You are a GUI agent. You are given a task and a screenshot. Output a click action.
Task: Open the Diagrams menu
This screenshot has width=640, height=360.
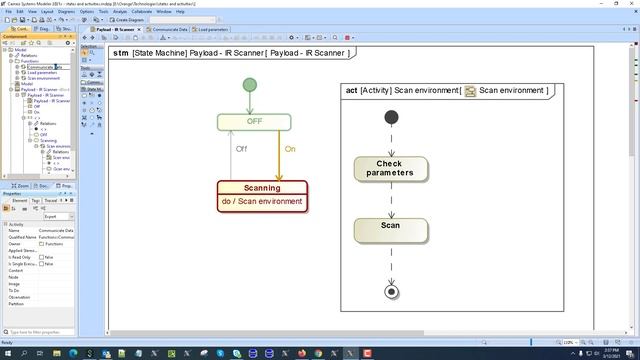click(x=67, y=11)
